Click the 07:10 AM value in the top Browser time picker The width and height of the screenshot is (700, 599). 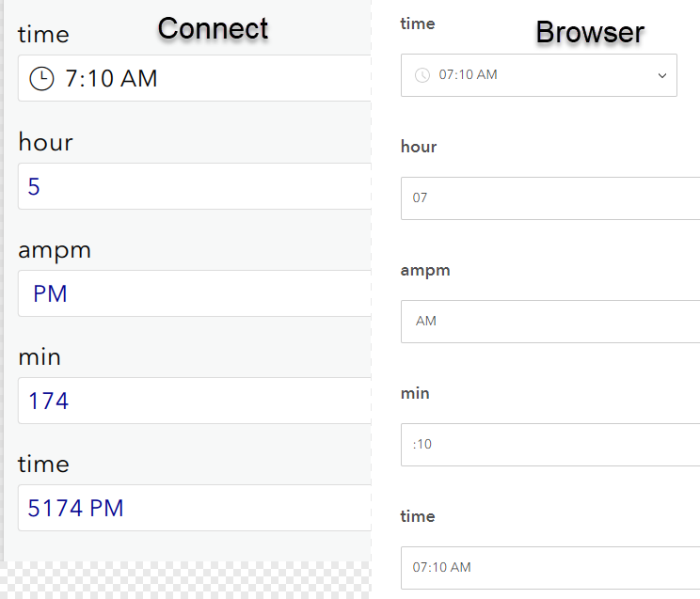(x=468, y=75)
